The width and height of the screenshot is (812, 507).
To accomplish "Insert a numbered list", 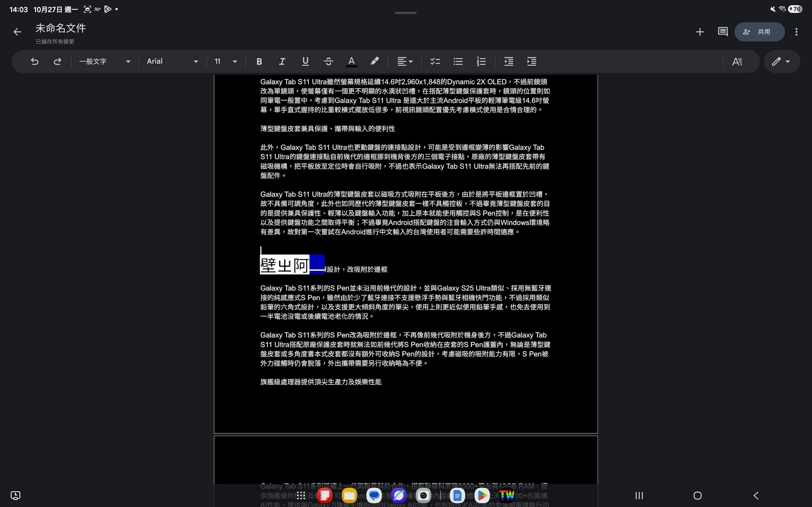I will (x=481, y=61).
